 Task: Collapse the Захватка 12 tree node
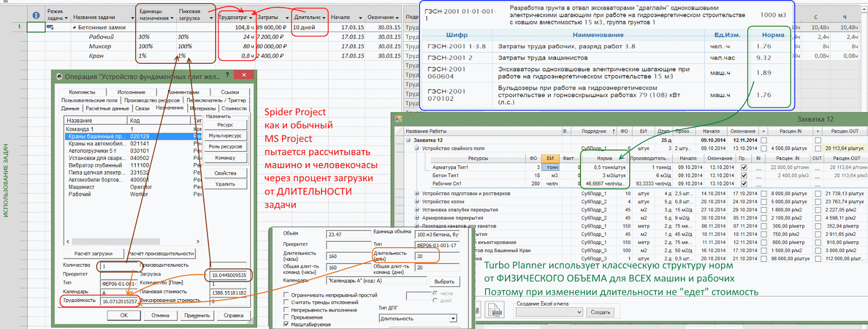tap(409, 140)
